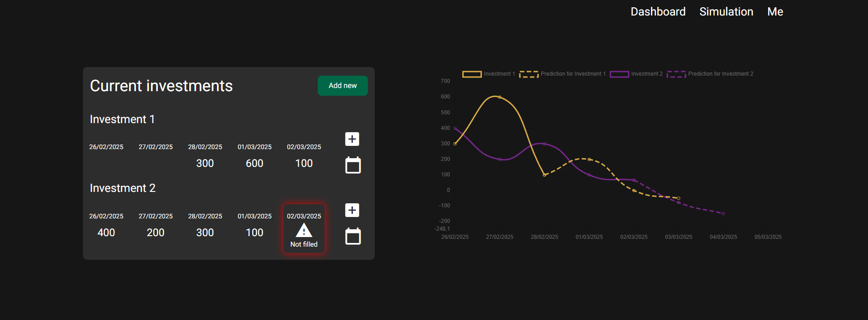Toggle Prediction for Investment 1 legend item

tap(563, 74)
